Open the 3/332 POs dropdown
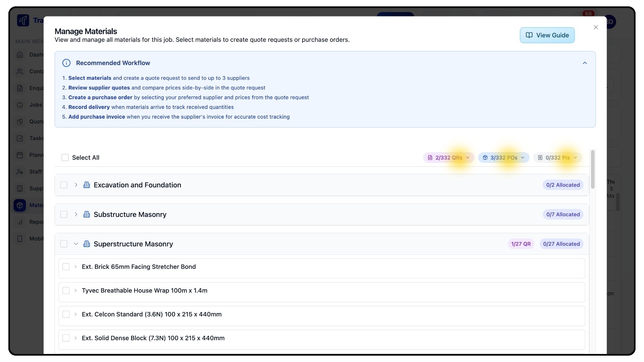This screenshot has height=362, width=644. (503, 158)
